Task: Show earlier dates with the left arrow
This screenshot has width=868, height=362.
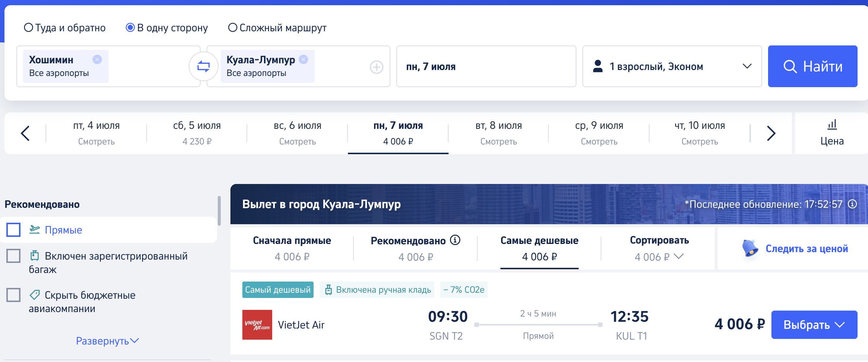Action: (x=25, y=133)
